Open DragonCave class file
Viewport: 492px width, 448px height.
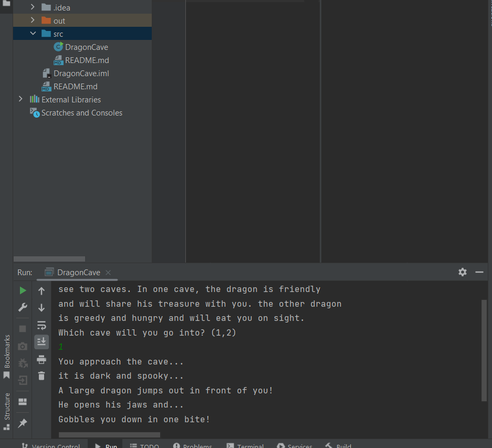(x=87, y=47)
